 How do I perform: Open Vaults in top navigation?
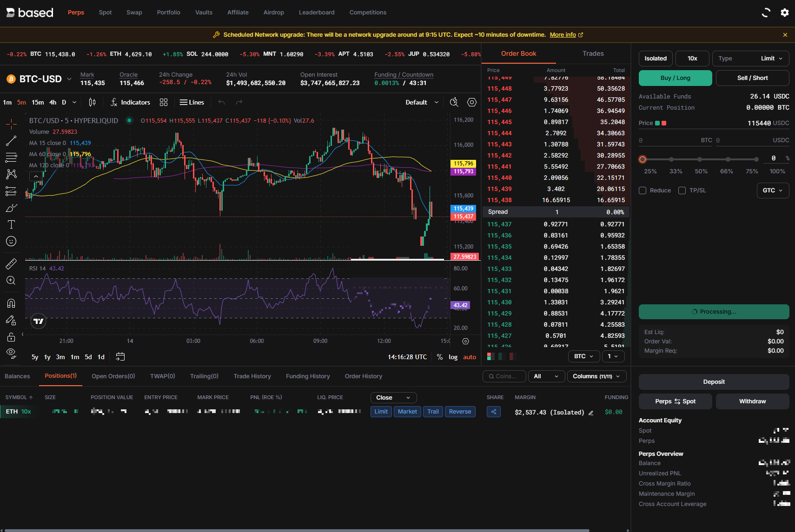coord(204,13)
